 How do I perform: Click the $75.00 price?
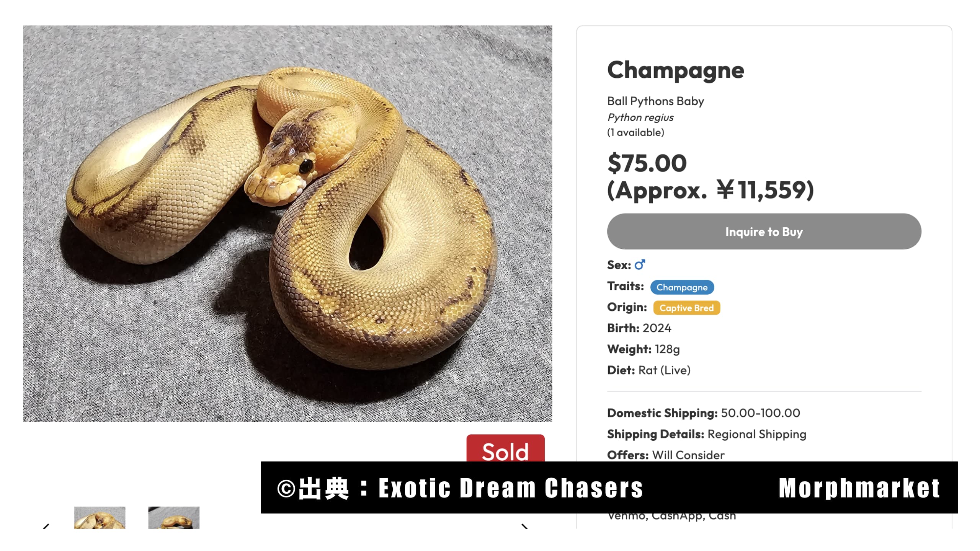point(647,163)
